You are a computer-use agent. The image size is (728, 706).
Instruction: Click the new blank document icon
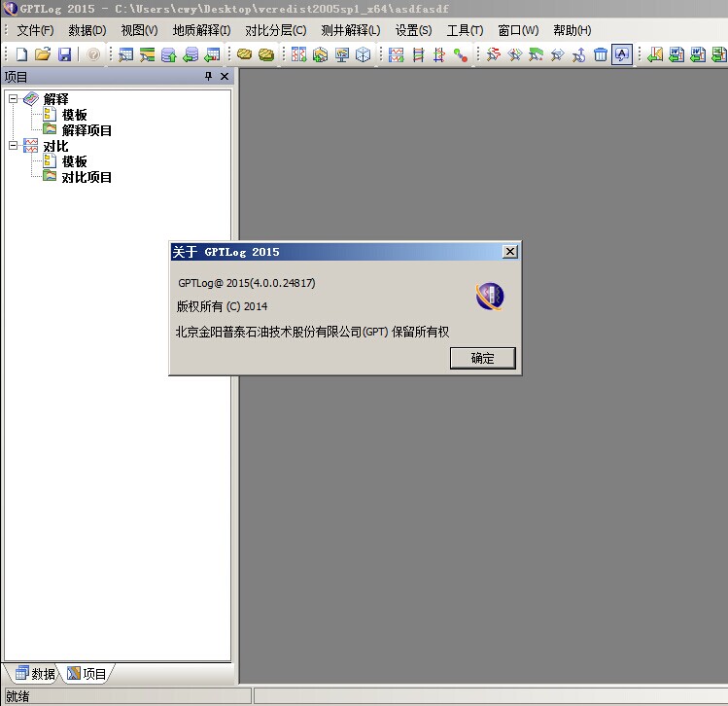pyautogui.click(x=21, y=54)
